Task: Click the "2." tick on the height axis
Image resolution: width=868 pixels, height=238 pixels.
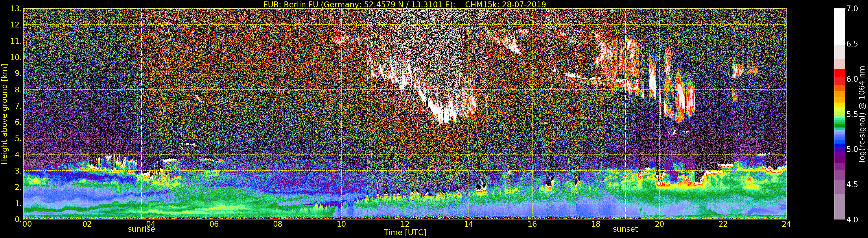Action: [18, 187]
